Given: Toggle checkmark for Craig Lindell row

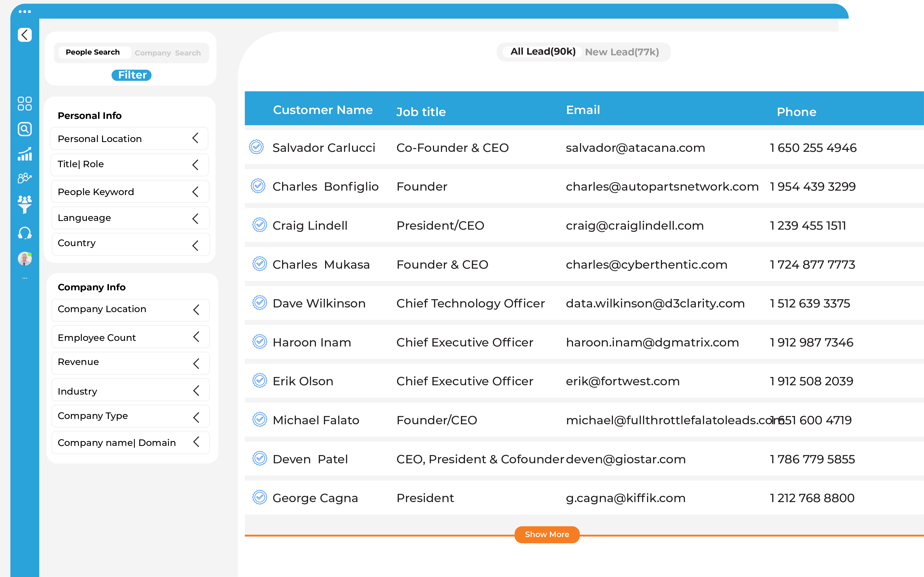Looking at the screenshot, I should (259, 225).
